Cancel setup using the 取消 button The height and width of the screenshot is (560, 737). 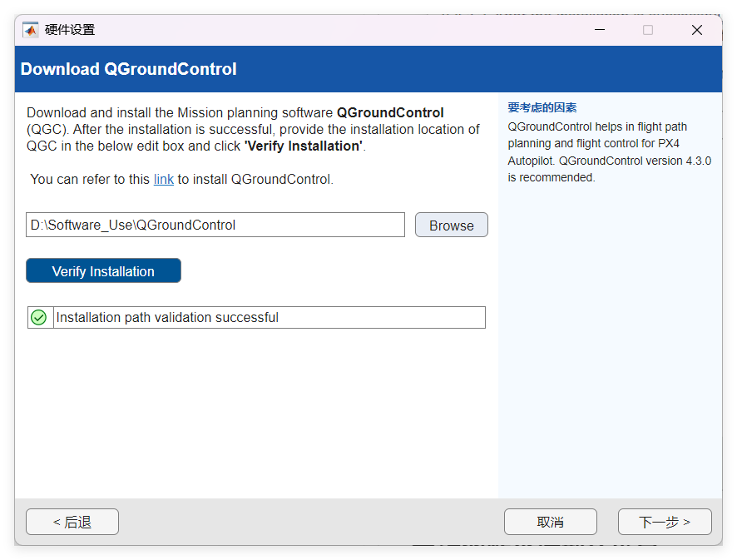pyautogui.click(x=550, y=522)
